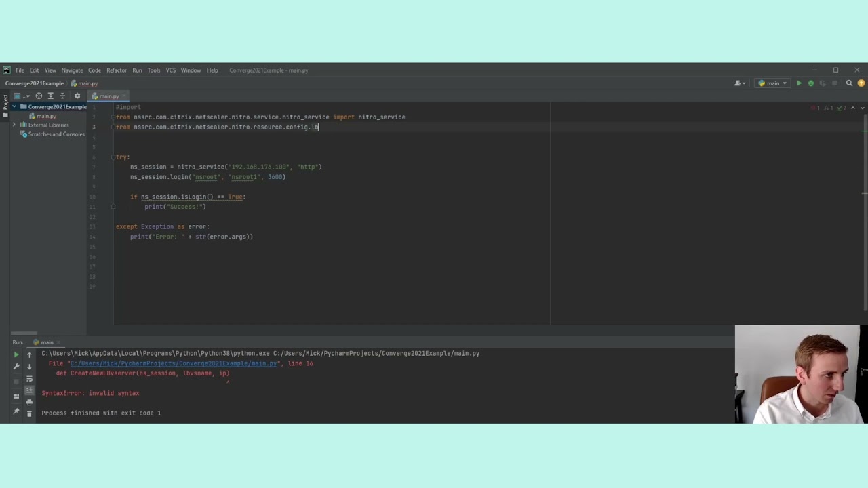Open the VCS menu
This screenshot has width=868, height=488.
coord(171,70)
